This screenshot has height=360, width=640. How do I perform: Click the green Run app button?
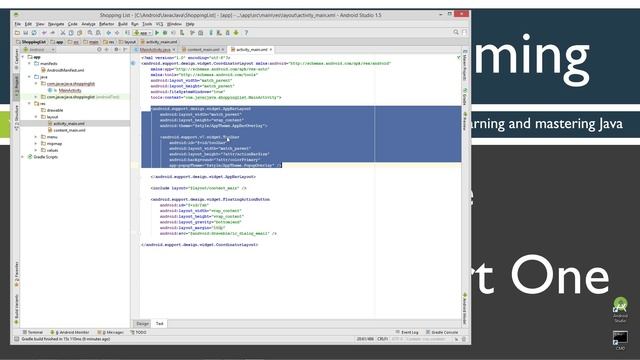point(157,33)
